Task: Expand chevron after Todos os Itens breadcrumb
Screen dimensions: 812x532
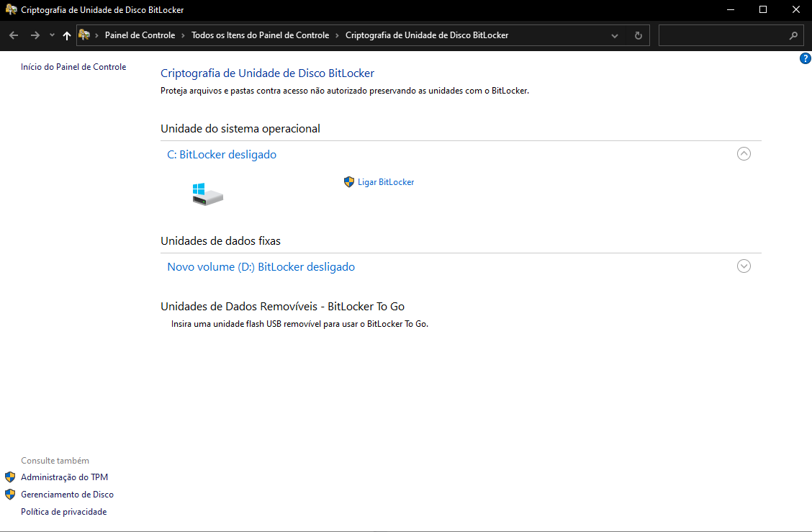Action: pos(337,35)
